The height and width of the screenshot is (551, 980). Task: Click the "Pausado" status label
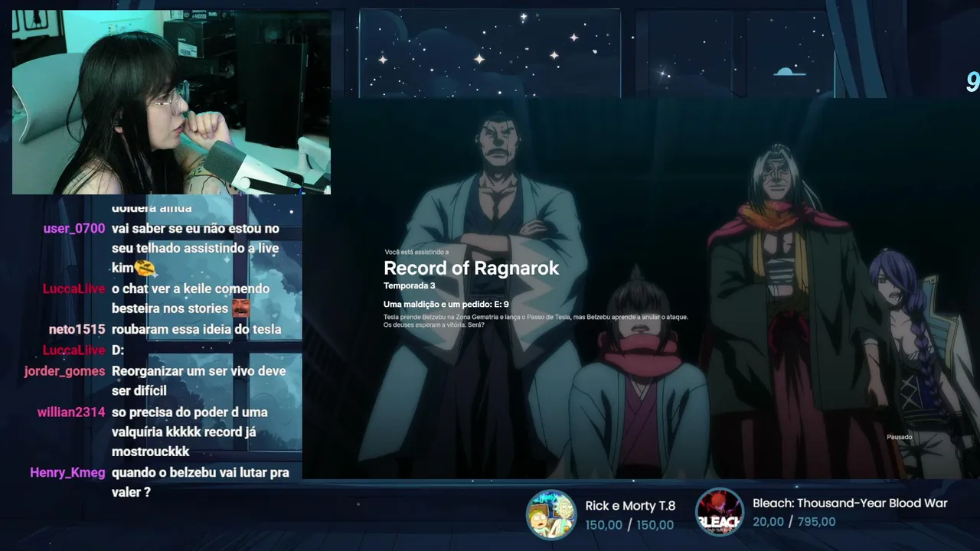point(900,437)
